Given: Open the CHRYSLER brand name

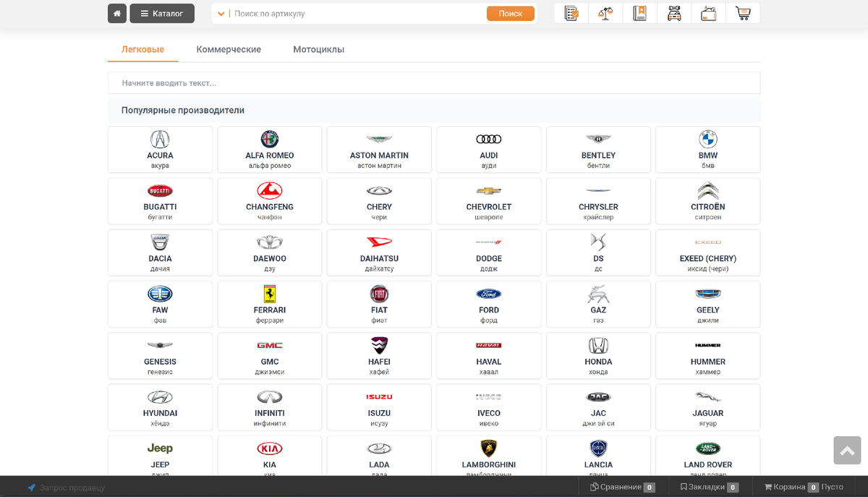Looking at the screenshot, I should 598,207.
